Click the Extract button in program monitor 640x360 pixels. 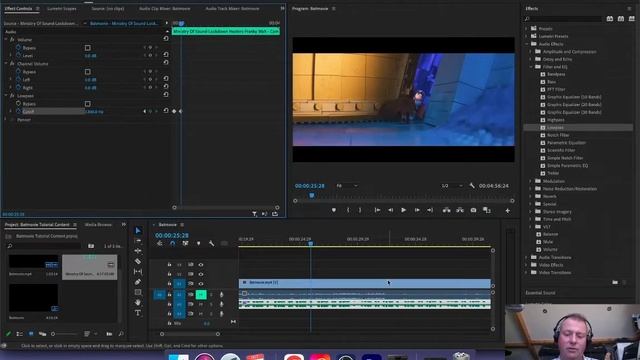click(x=460, y=210)
